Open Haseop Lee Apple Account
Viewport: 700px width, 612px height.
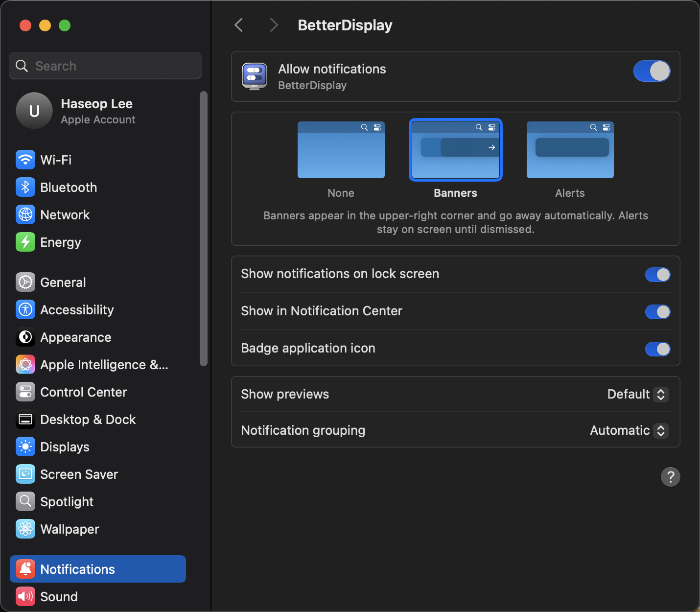pos(98,111)
